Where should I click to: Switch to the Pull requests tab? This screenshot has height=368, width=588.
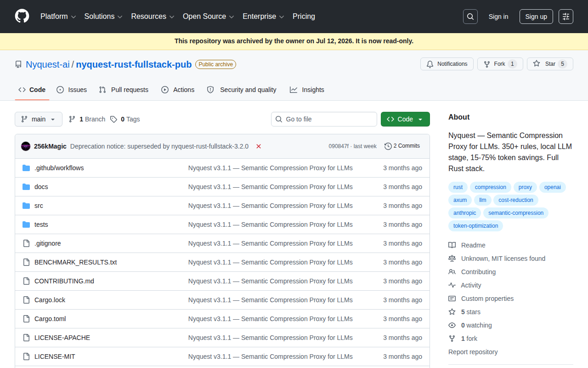coord(124,90)
